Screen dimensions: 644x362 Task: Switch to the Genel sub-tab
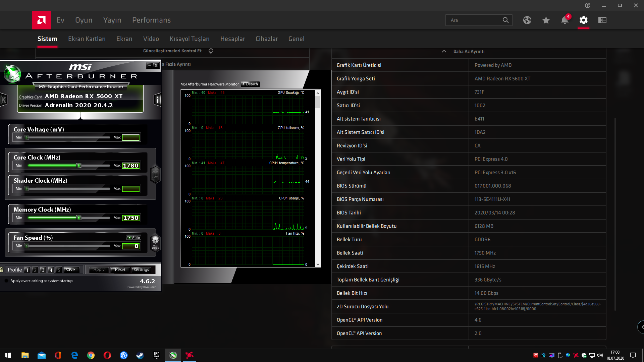[x=297, y=39]
